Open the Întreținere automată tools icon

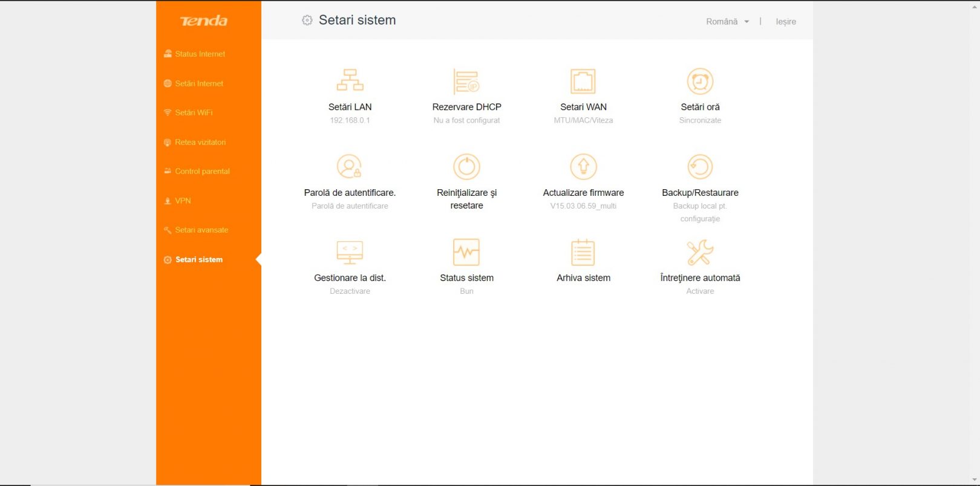pos(700,252)
